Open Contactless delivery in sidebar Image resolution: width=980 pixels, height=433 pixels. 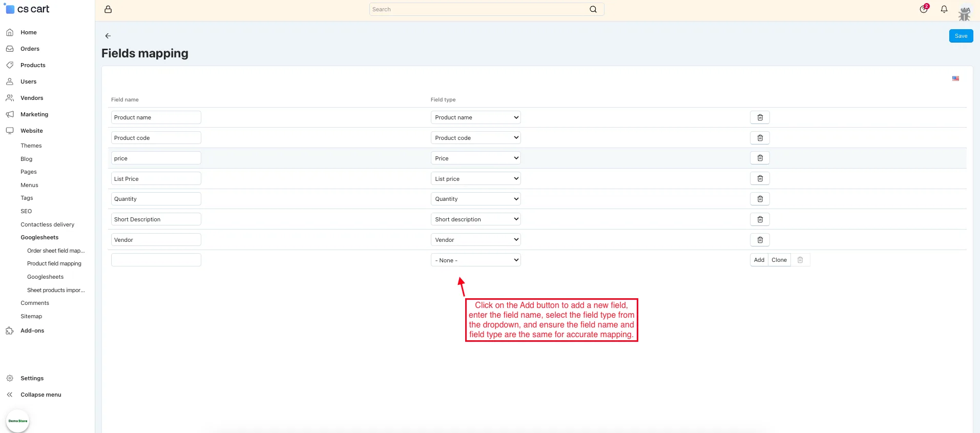point(48,224)
